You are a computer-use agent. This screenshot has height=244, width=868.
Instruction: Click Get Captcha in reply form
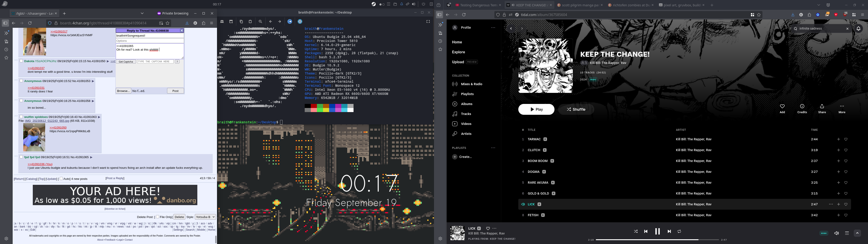(126, 62)
